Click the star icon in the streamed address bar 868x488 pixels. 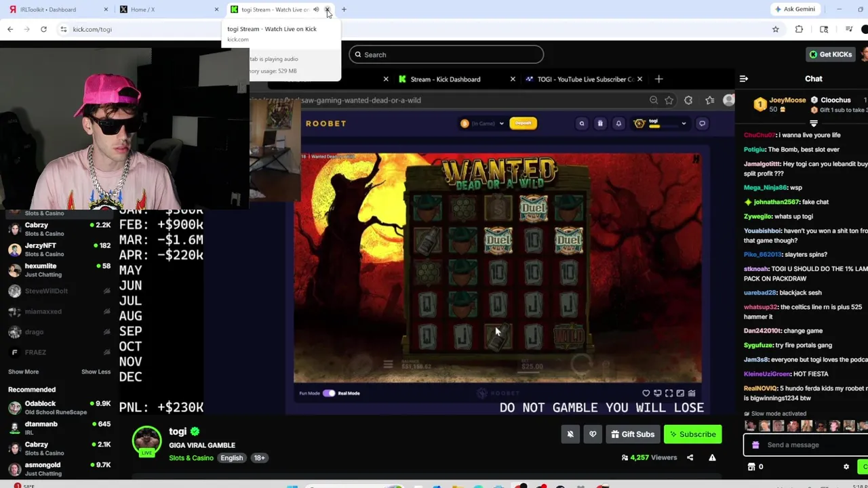pos(669,100)
